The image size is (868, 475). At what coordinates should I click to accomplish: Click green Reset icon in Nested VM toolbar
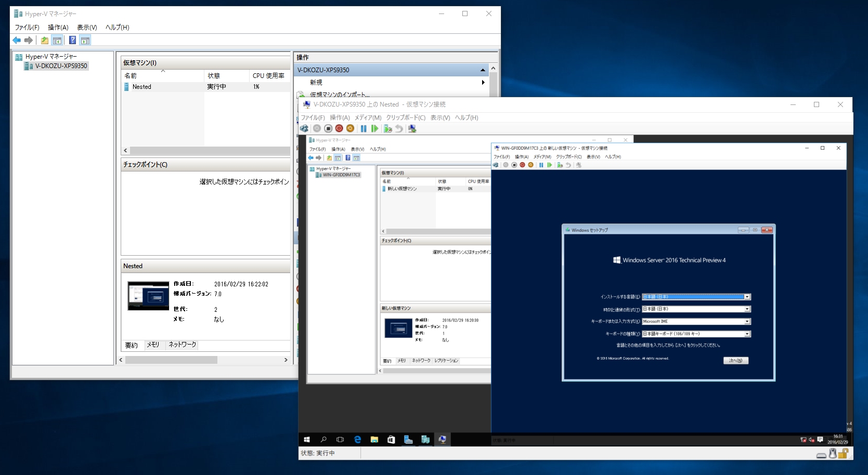[x=374, y=128]
